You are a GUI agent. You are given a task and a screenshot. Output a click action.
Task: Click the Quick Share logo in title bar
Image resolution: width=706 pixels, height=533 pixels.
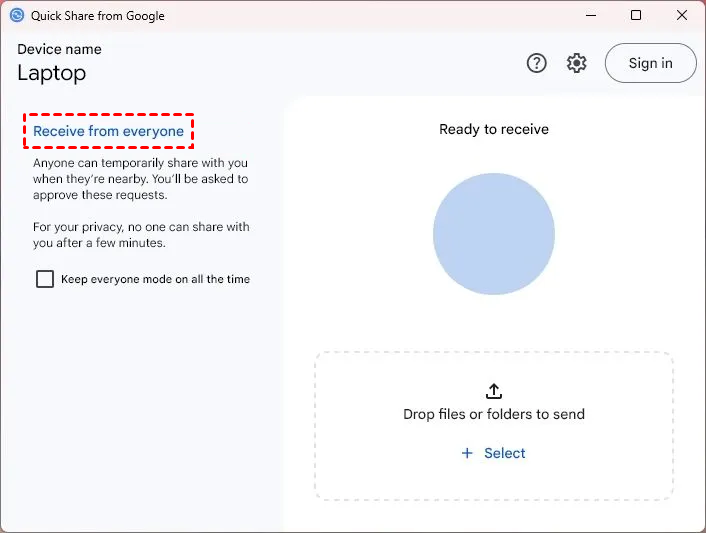click(16, 16)
